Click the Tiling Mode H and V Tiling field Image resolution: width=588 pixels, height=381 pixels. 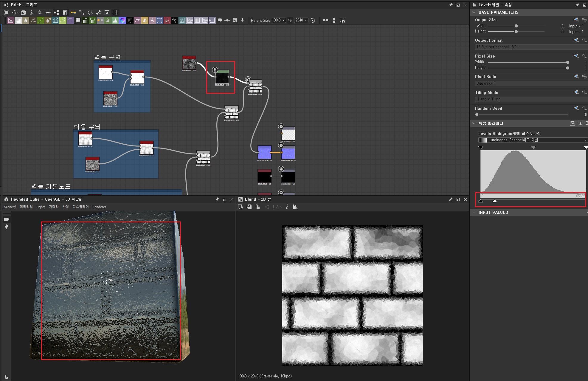(530, 99)
